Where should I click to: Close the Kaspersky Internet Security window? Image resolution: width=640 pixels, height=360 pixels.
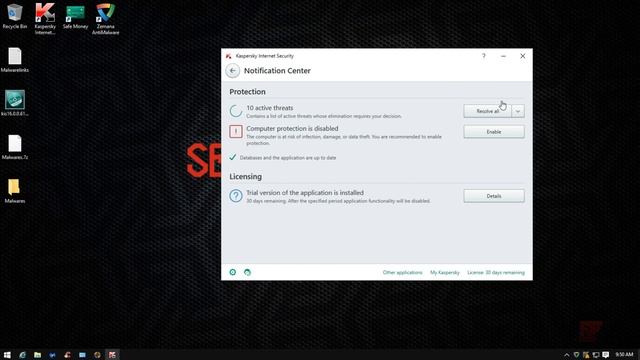(522, 56)
